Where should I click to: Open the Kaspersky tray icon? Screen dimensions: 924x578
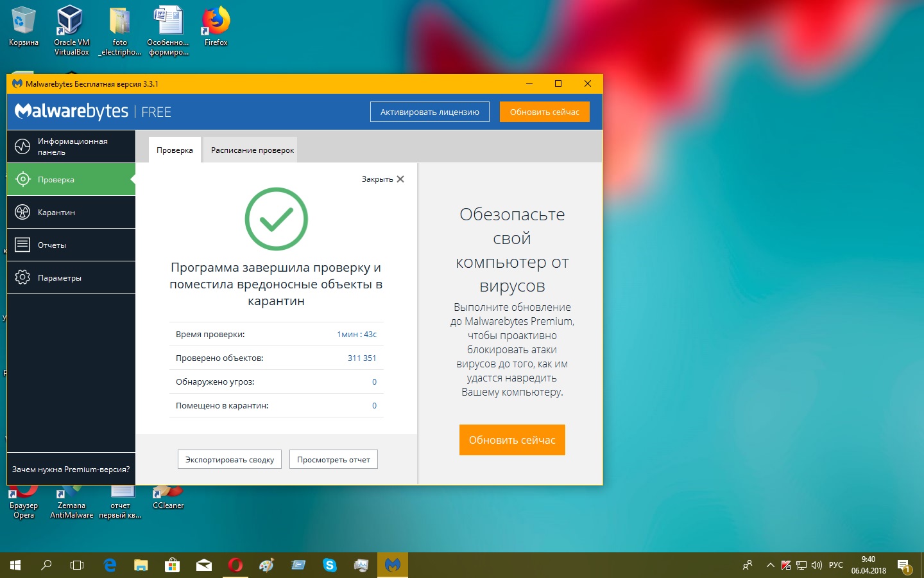(x=786, y=565)
